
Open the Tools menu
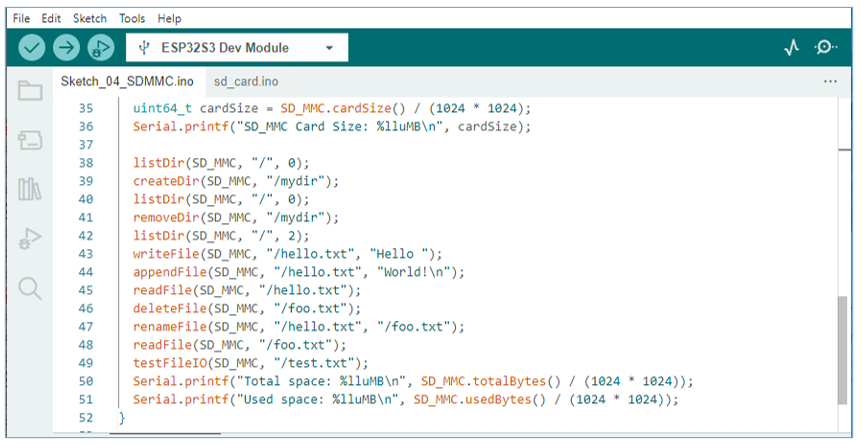[132, 19]
